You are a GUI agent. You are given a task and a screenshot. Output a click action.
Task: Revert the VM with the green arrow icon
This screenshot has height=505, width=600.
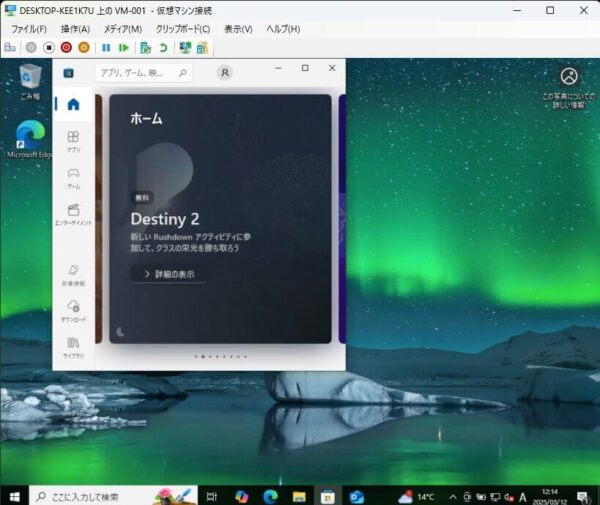pos(163,47)
